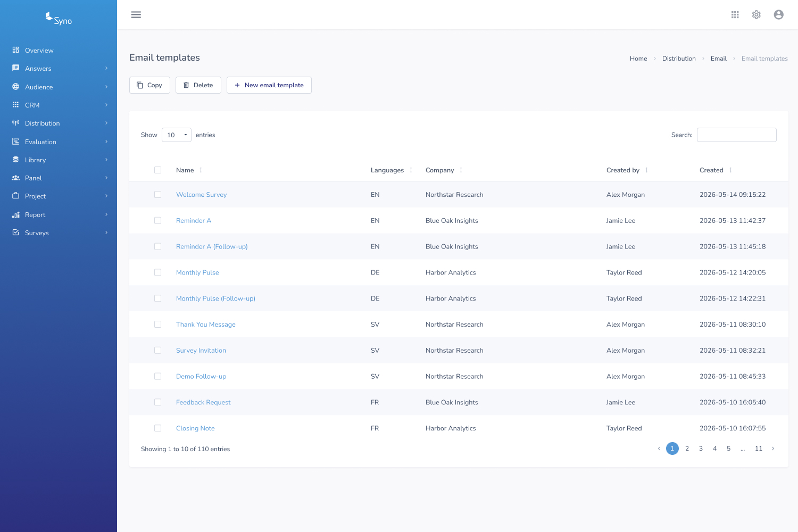798x532 pixels.
Task: Expand the Library submenu chevron
Action: 106,160
